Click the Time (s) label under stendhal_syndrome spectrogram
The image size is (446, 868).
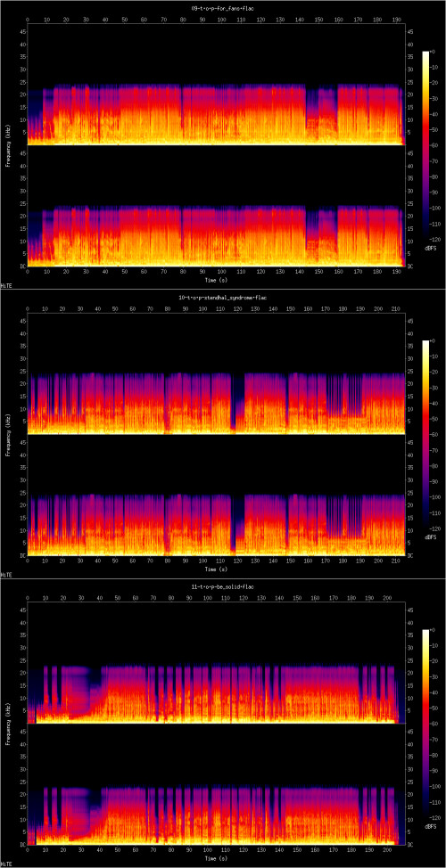click(216, 569)
